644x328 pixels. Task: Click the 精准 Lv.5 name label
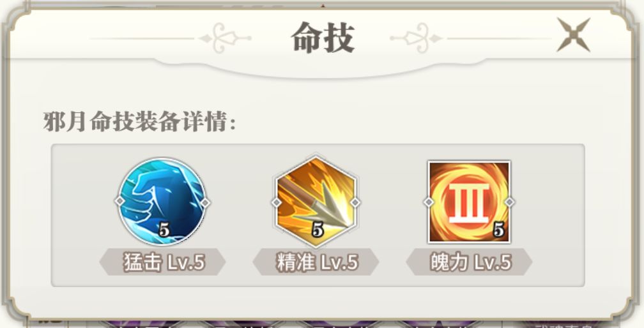pos(316,262)
